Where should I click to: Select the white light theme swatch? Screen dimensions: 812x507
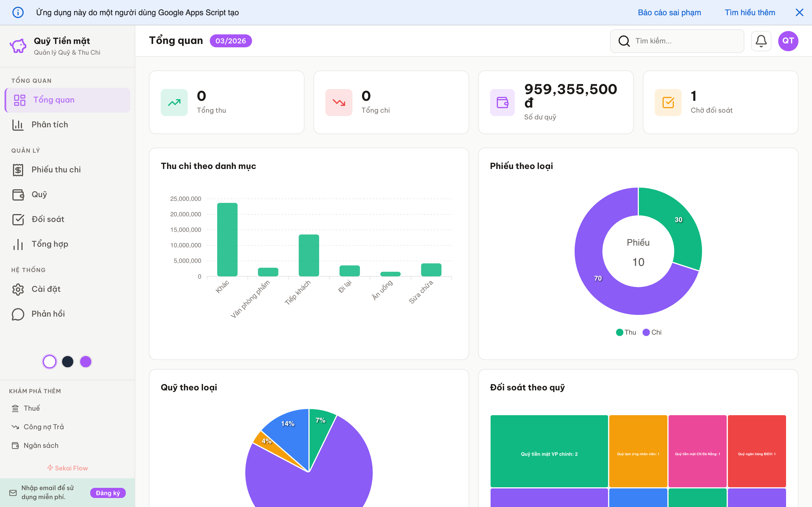[x=50, y=361]
